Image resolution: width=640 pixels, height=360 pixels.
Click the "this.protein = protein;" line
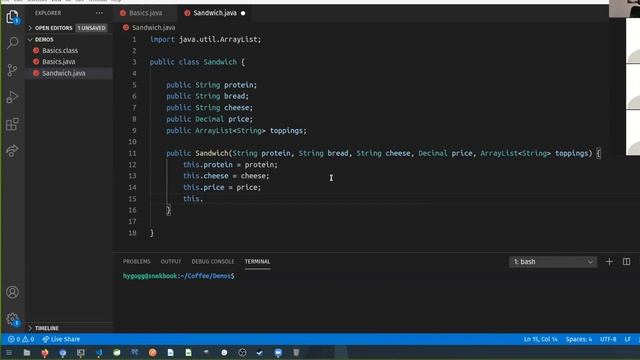click(x=230, y=164)
